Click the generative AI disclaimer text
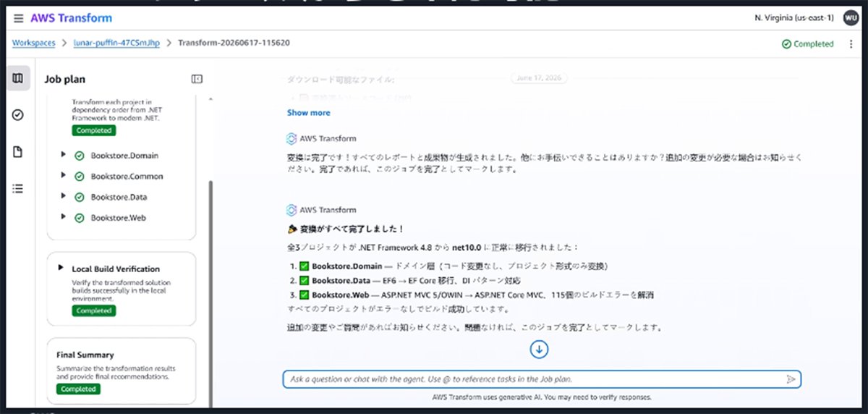Image resolution: width=868 pixels, height=414 pixels. (x=542, y=397)
